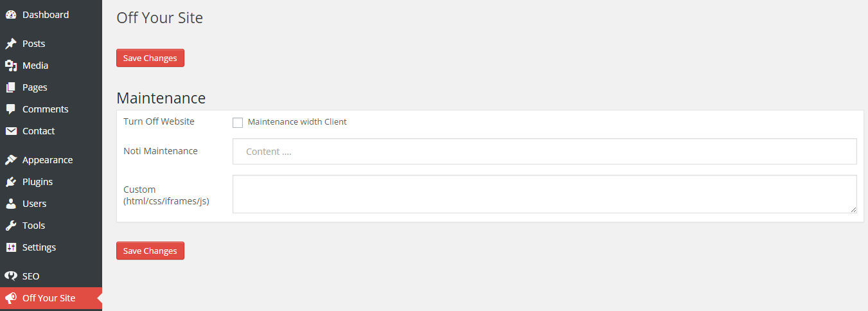Click the Dashboard gauge icon
The width and height of the screenshot is (868, 311).
(11, 15)
